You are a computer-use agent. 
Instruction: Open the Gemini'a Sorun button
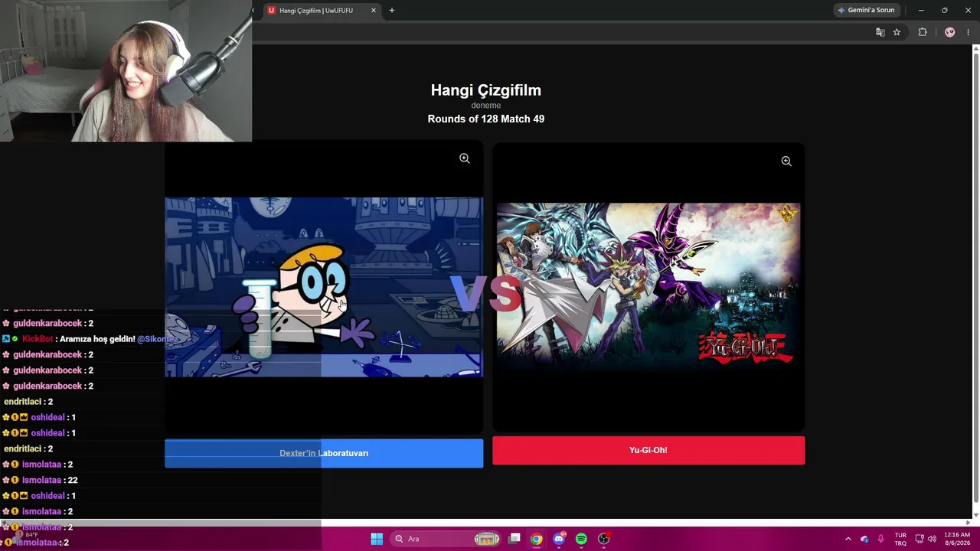tap(867, 11)
